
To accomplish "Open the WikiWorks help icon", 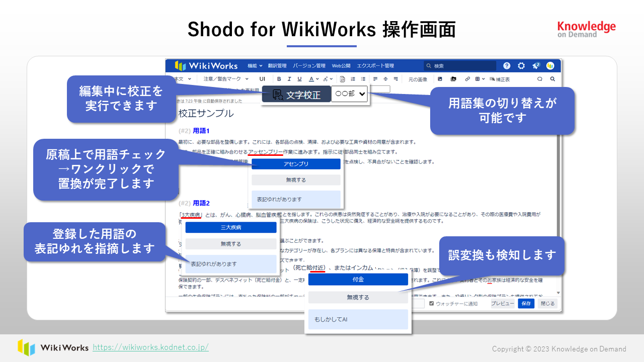I will coord(507,66).
